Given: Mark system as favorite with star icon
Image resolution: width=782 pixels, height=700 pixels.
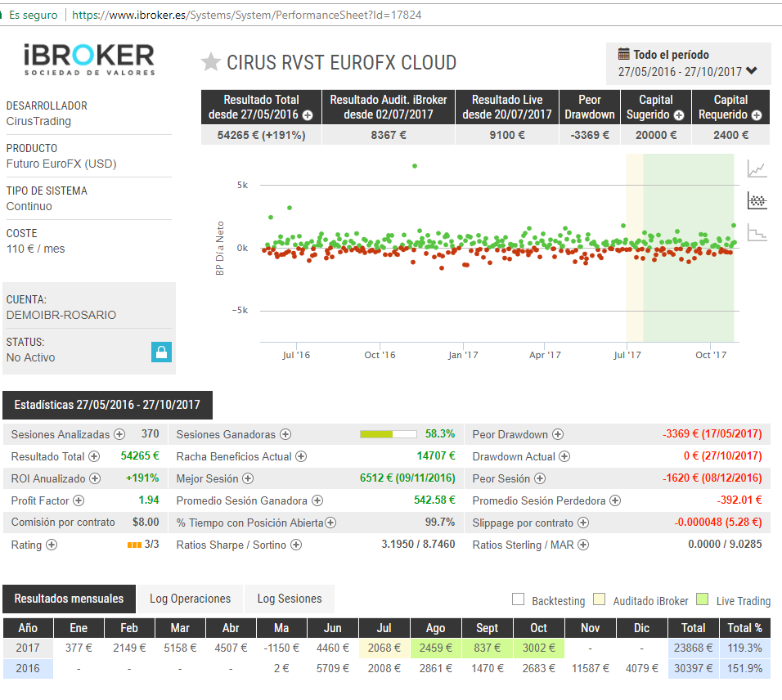Looking at the screenshot, I should 210,62.
